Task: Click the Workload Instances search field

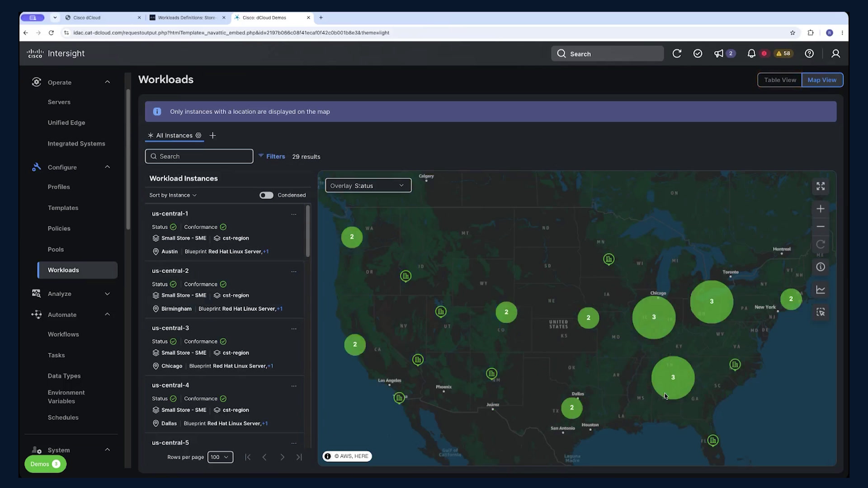Action: click(199, 156)
